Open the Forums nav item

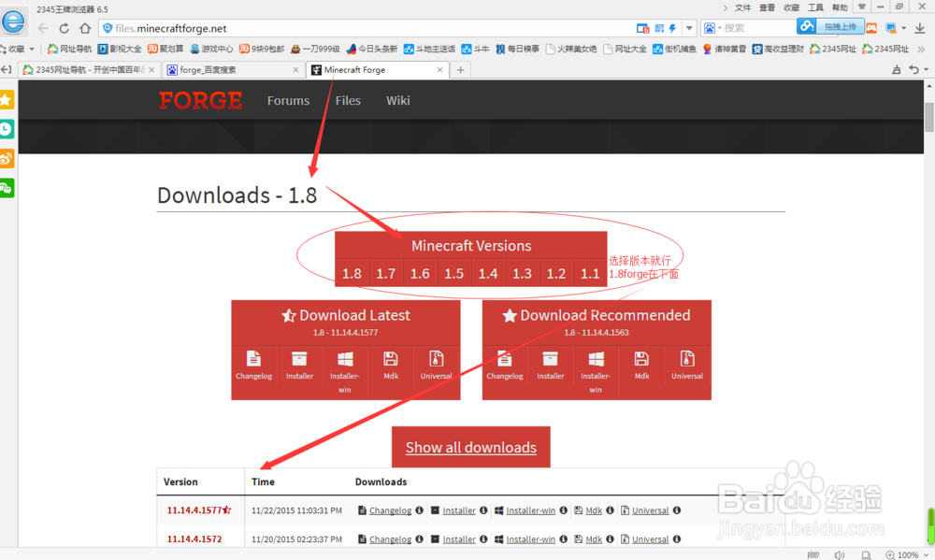click(288, 100)
